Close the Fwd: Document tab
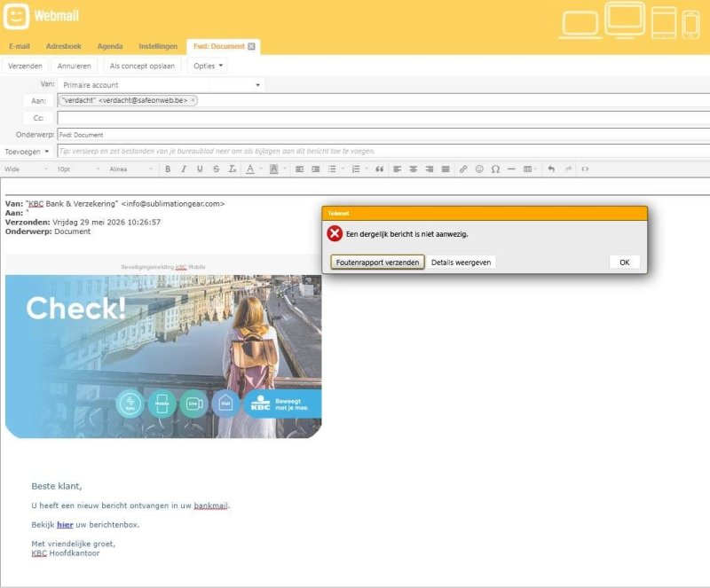Image resolution: width=710 pixels, height=588 pixels. tap(251, 46)
